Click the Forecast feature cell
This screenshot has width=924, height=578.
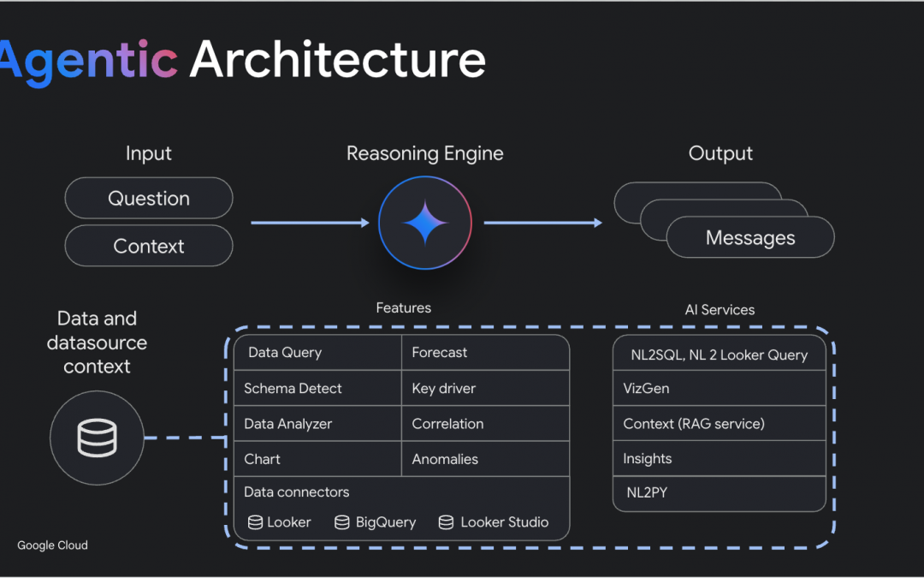(486, 353)
